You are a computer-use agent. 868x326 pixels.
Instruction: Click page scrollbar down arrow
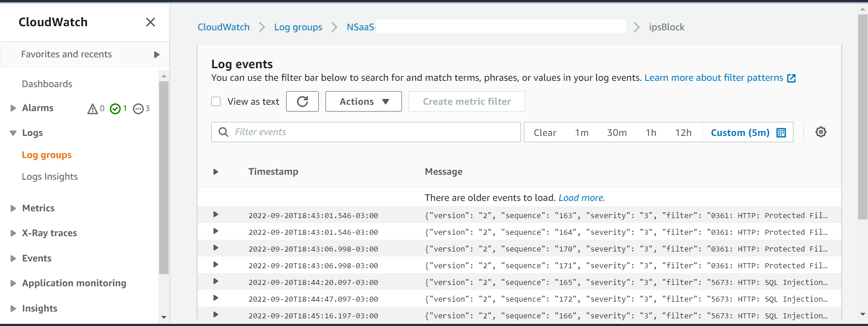[x=863, y=314]
